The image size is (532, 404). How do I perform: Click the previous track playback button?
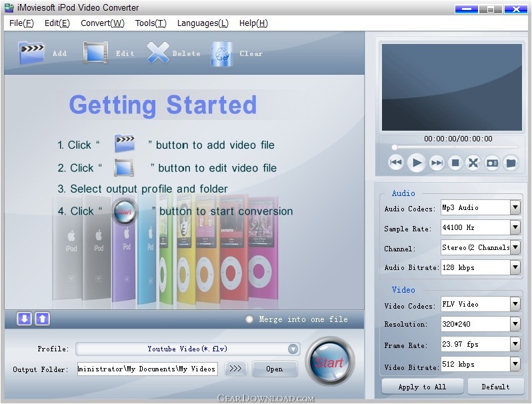(x=395, y=163)
